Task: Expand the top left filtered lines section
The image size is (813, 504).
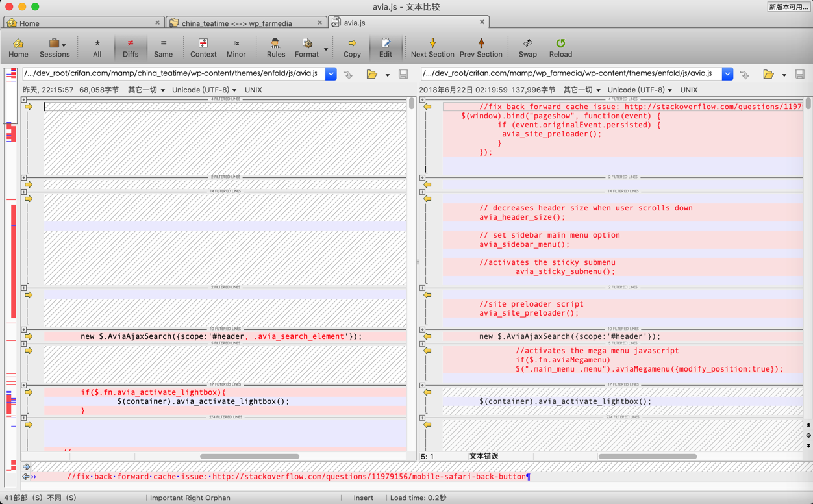Action: (24, 100)
